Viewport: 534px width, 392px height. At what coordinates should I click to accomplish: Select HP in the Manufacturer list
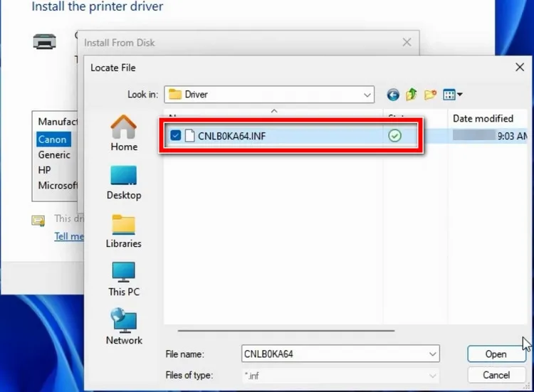44,170
